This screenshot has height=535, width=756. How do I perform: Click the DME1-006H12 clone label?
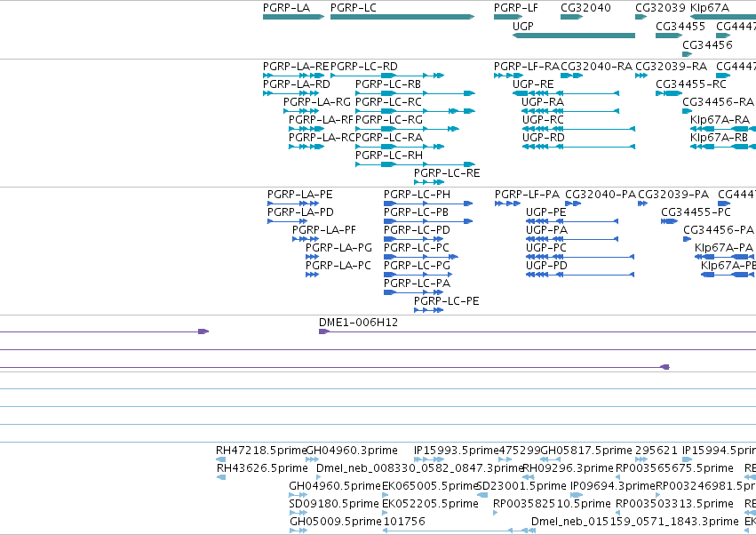click(358, 323)
